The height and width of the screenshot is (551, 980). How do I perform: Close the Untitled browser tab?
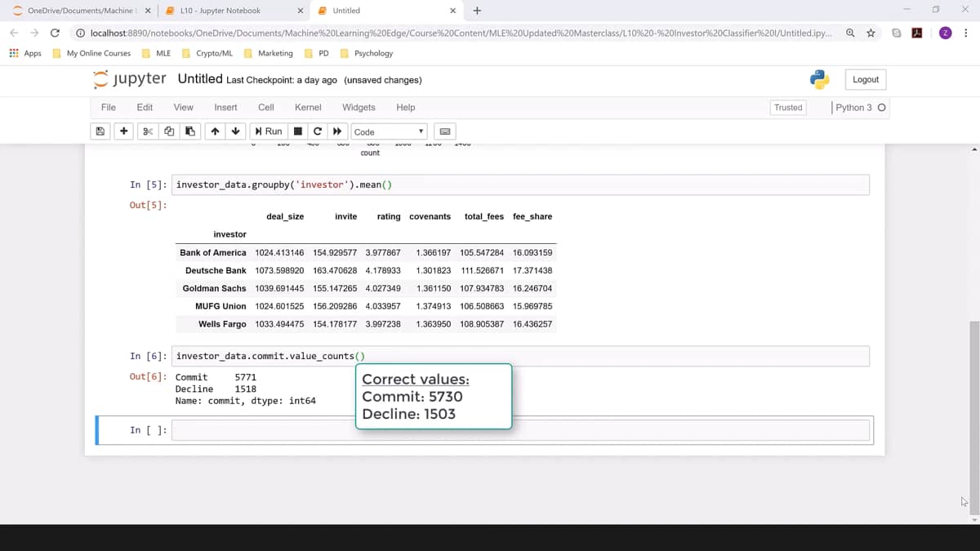click(453, 11)
